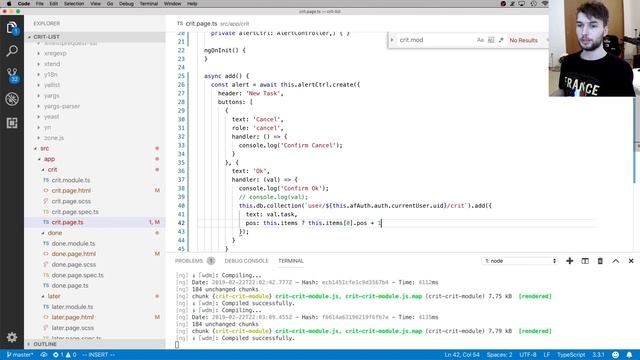
Task: Expand replace mode in find widget
Action: point(392,40)
